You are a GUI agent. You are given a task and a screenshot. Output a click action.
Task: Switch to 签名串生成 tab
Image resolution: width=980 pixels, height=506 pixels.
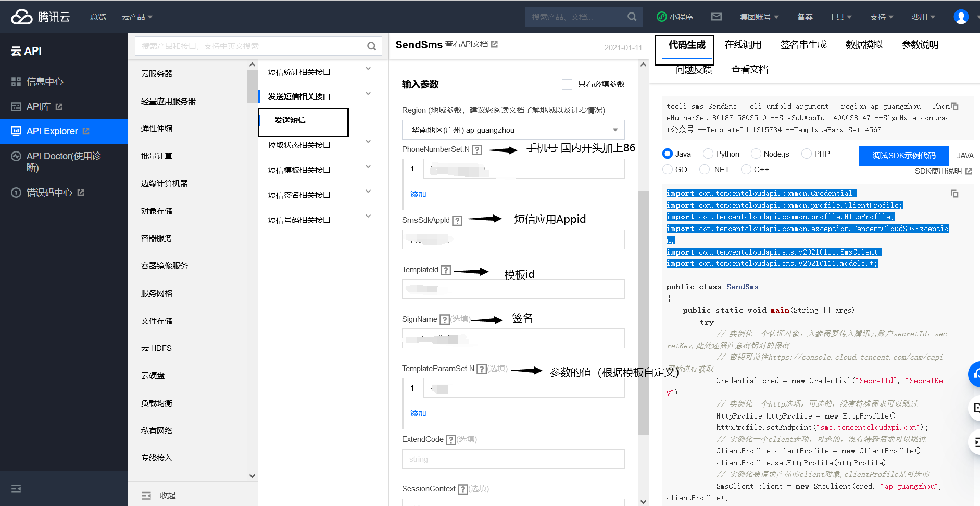(803, 45)
